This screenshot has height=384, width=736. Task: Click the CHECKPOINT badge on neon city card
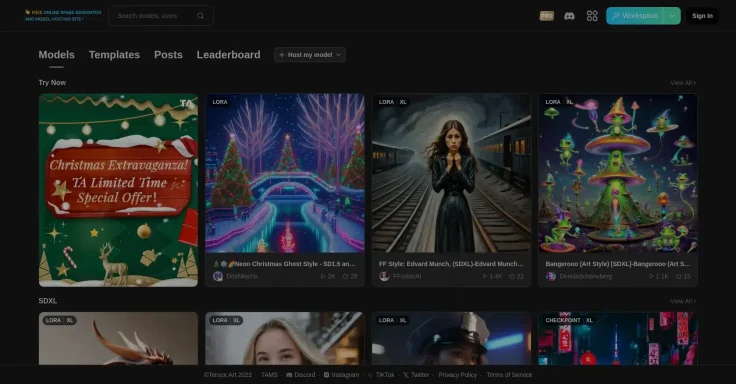tap(563, 320)
